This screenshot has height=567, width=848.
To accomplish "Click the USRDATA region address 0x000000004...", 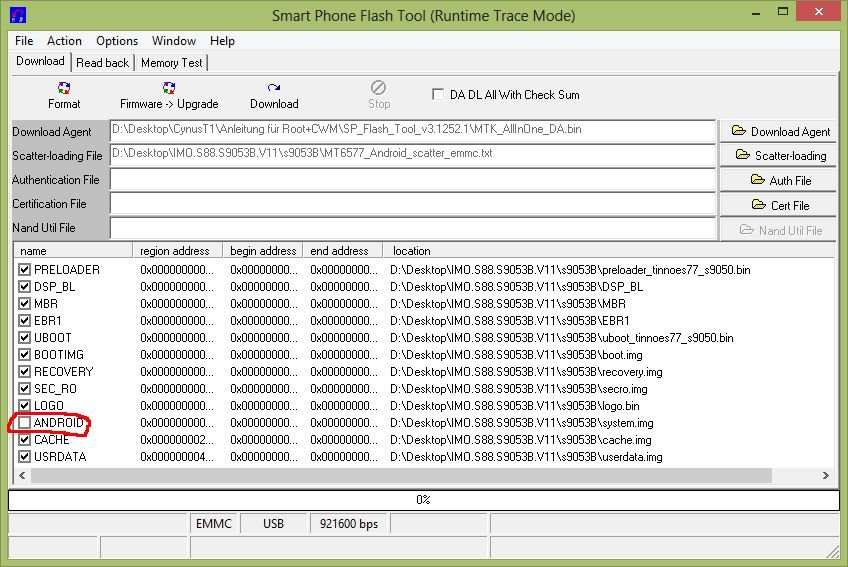I will click(x=177, y=457).
